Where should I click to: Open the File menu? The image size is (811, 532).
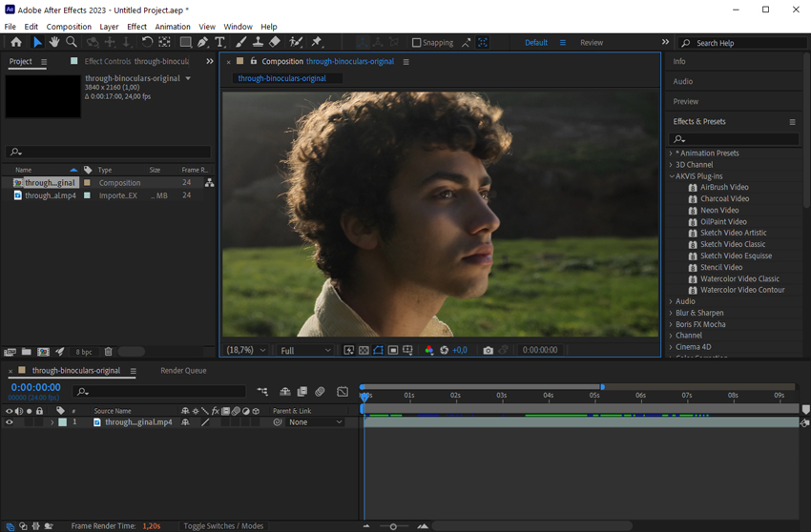pos(10,27)
